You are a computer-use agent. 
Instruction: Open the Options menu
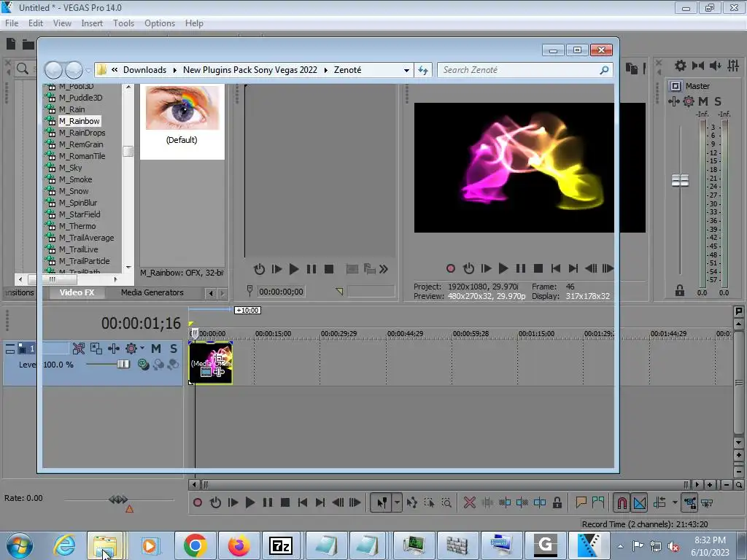pos(160,23)
